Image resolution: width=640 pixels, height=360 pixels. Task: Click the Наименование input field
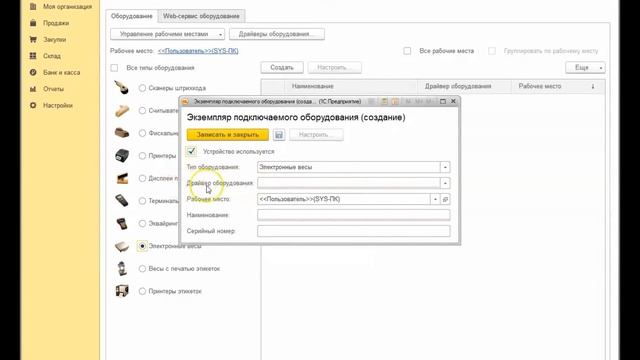click(x=353, y=215)
